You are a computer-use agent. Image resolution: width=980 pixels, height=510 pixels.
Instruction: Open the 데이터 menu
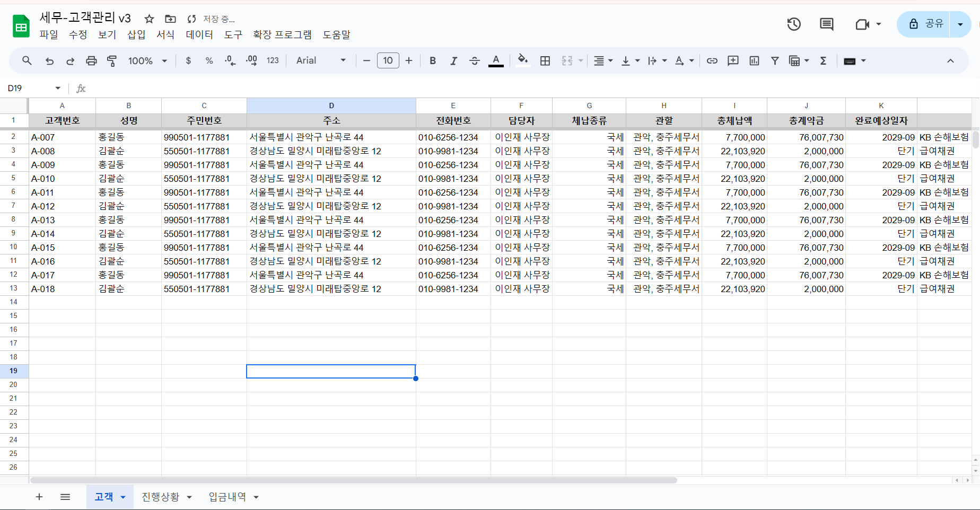199,35
